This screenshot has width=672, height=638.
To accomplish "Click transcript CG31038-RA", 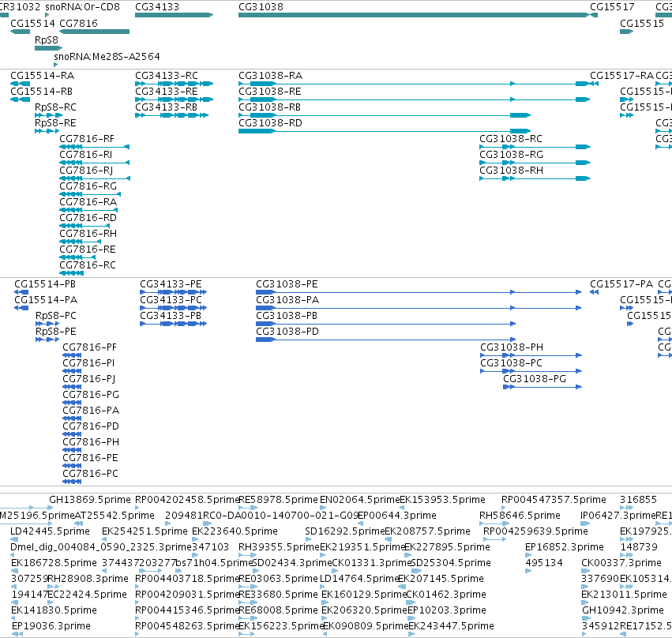I will pos(270,76).
